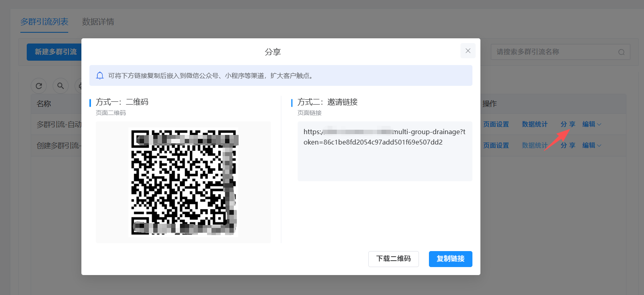The width and height of the screenshot is (644, 295).
Task: Click 分享 in the 多群引流-自动 row
Action: [568, 124]
